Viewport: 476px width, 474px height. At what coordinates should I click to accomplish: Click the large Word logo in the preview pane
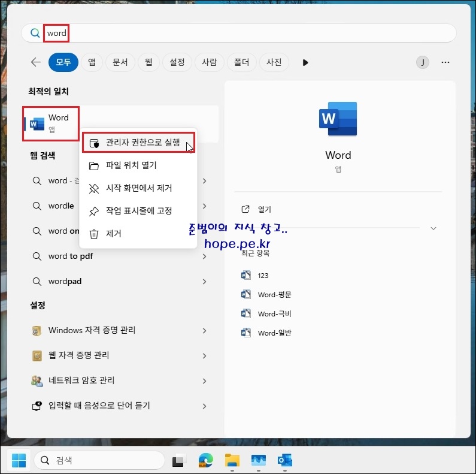pos(338,119)
